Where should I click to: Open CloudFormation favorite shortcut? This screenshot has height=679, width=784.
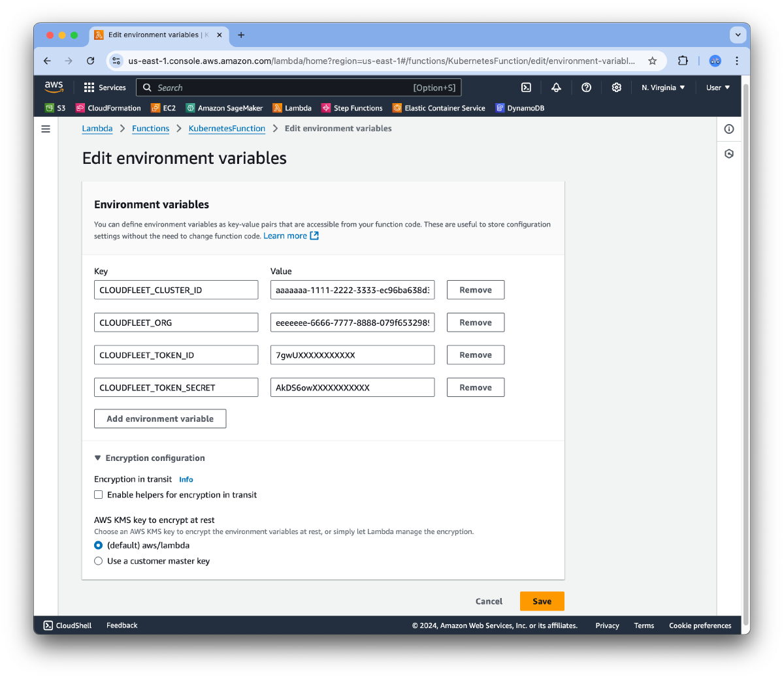[108, 108]
